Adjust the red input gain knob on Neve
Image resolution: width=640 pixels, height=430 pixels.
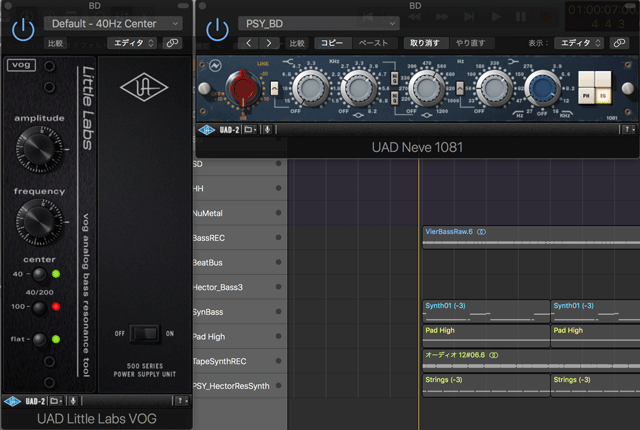[243, 89]
